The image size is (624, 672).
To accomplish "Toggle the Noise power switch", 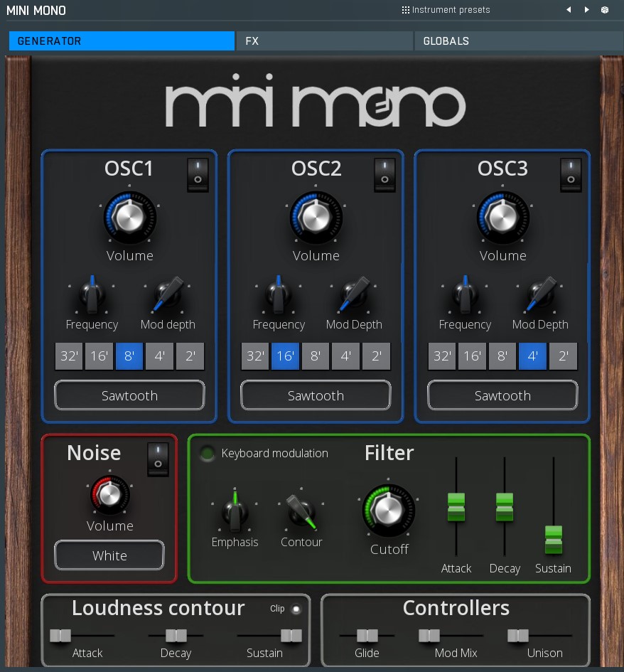I will pos(158,459).
